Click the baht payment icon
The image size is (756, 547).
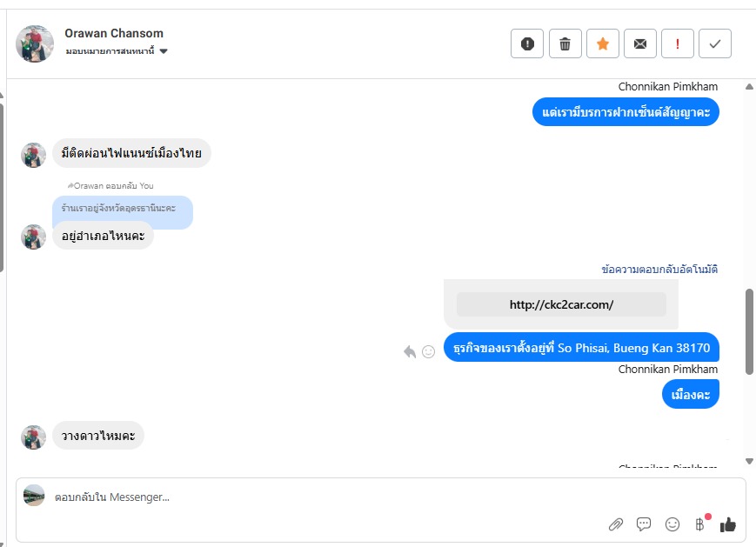coord(699,524)
